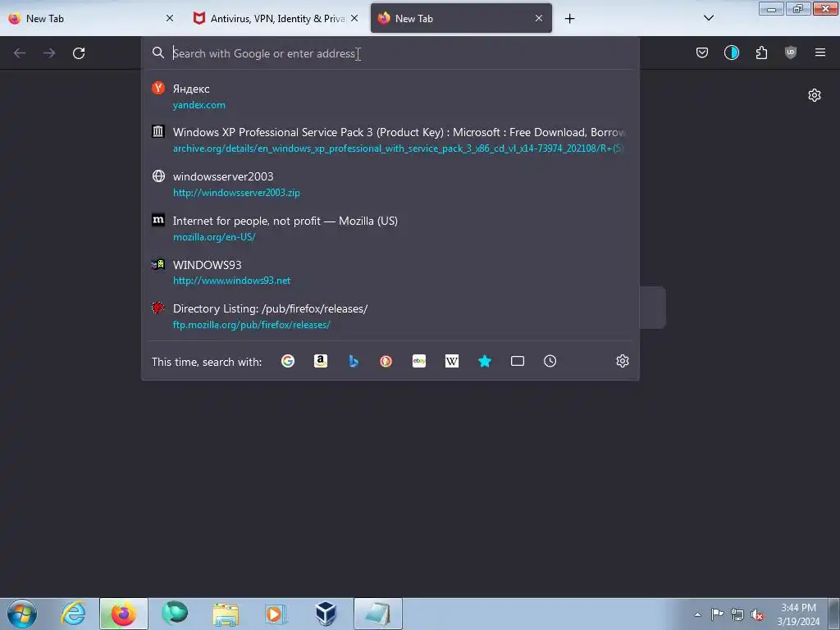The image size is (840, 630).
Task: Open Pocket save icon in toolbar
Action: pyautogui.click(x=702, y=52)
